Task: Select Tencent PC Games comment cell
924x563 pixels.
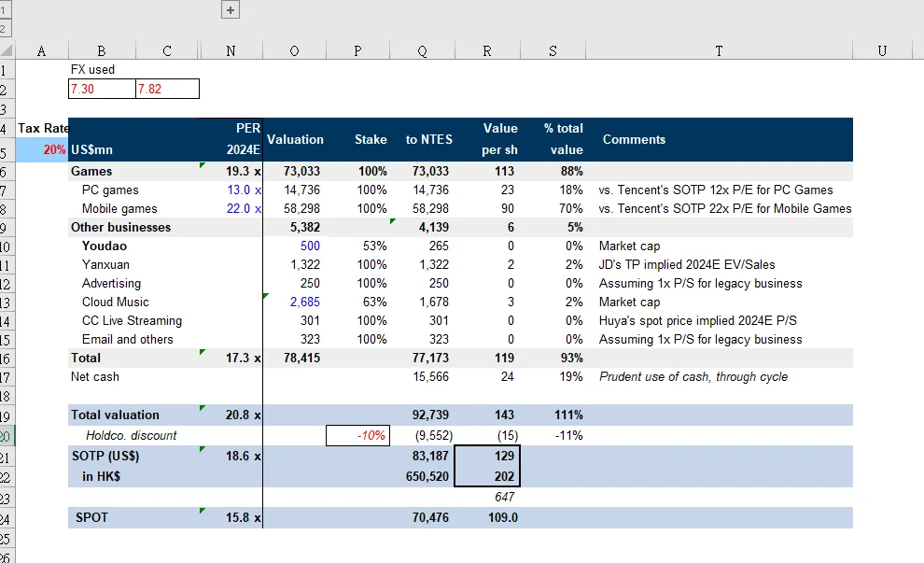Action: click(719, 190)
